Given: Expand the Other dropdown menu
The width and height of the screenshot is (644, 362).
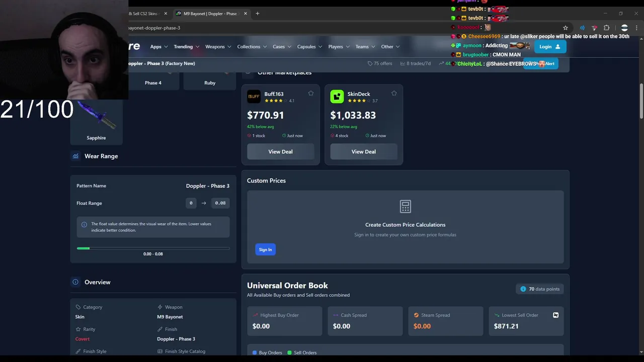Looking at the screenshot, I should 390,47.
